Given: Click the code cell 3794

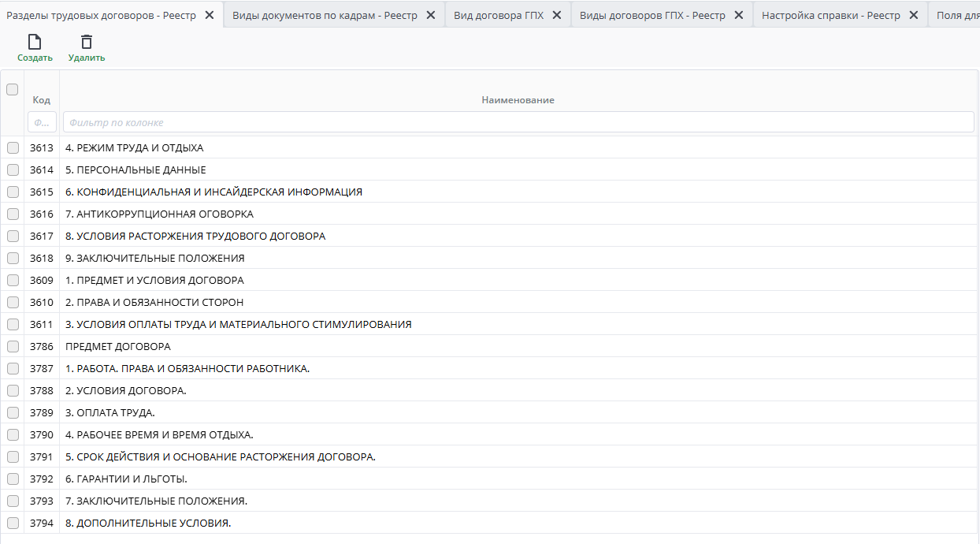Looking at the screenshot, I should click(x=42, y=523).
